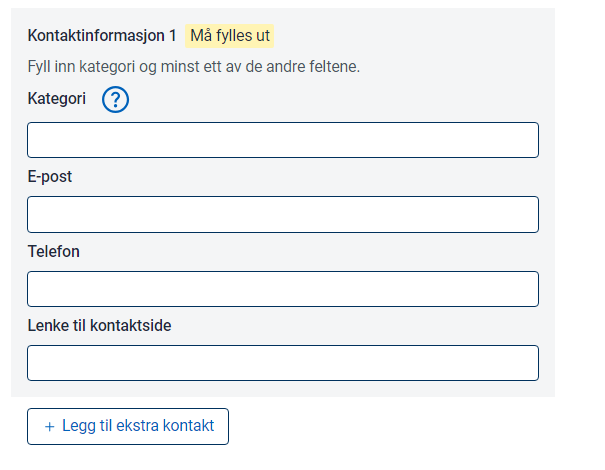Click the Fyll inn kategori instruction text
Screen dimensions: 605x470
click(193, 67)
